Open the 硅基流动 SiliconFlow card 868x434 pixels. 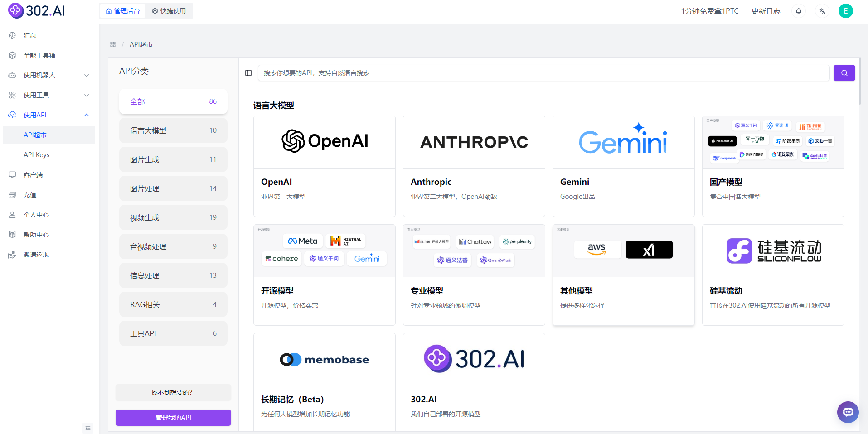point(773,275)
